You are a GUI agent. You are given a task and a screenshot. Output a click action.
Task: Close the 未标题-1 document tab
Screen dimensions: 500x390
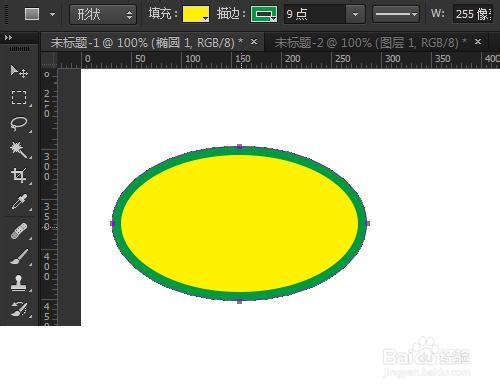coord(254,42)
